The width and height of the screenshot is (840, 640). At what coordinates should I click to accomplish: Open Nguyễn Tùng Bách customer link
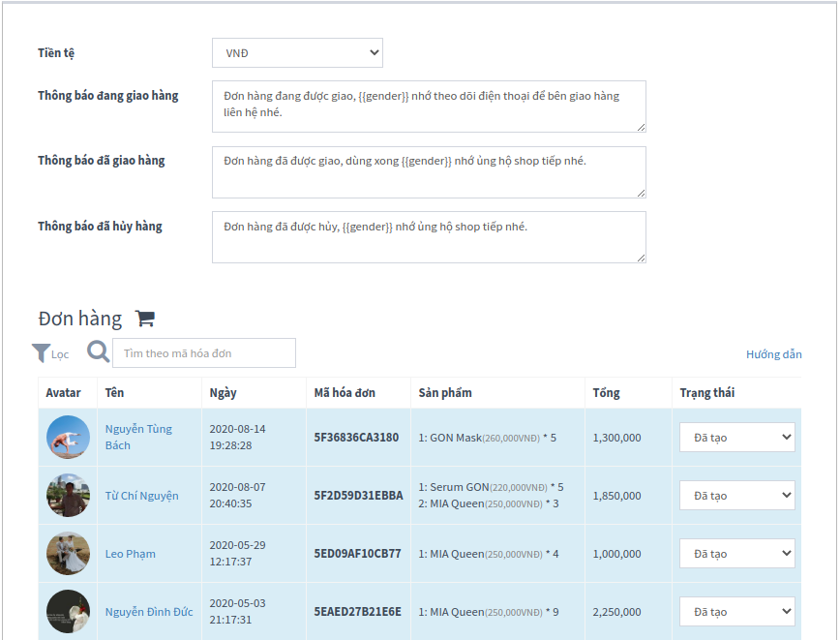(138, 437)
